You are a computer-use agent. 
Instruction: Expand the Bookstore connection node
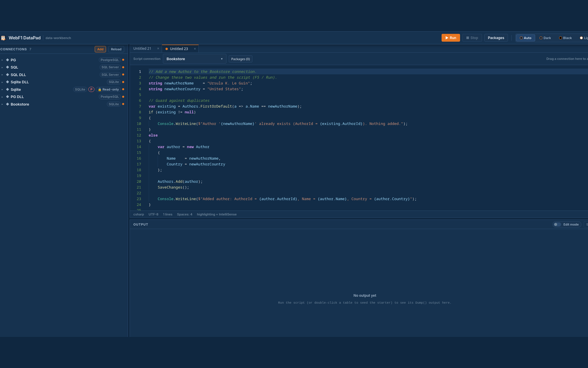point(2,104)
